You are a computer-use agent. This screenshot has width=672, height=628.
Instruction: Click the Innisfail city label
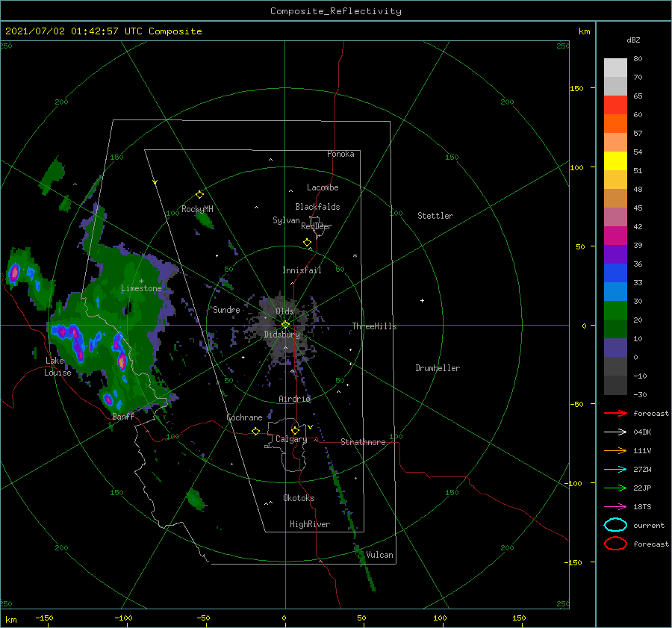click(302, 270)
